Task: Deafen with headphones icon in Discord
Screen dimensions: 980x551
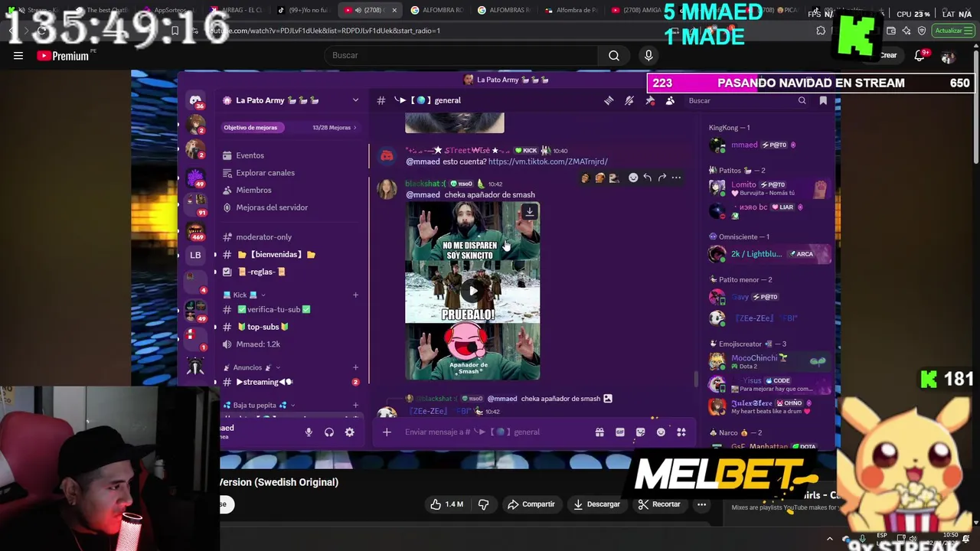Action: (x=329, y=432)
